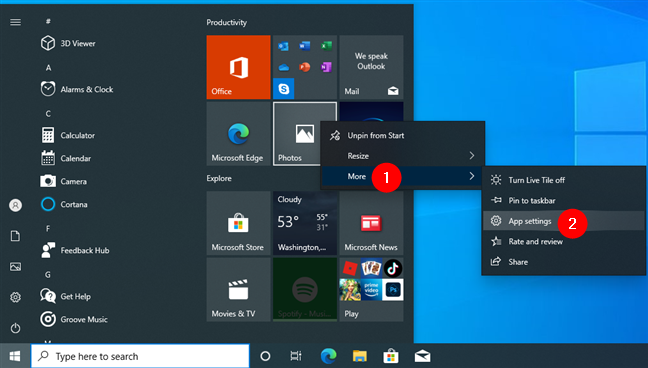
Task: Open the Play folder tile
Action: point(371,289)
